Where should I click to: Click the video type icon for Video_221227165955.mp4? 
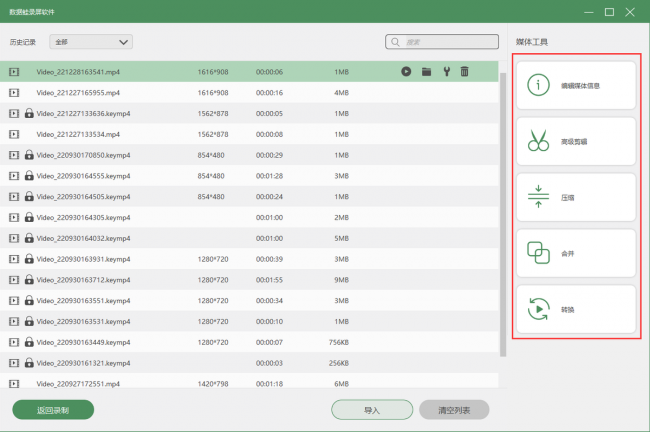tap(14, 93)
